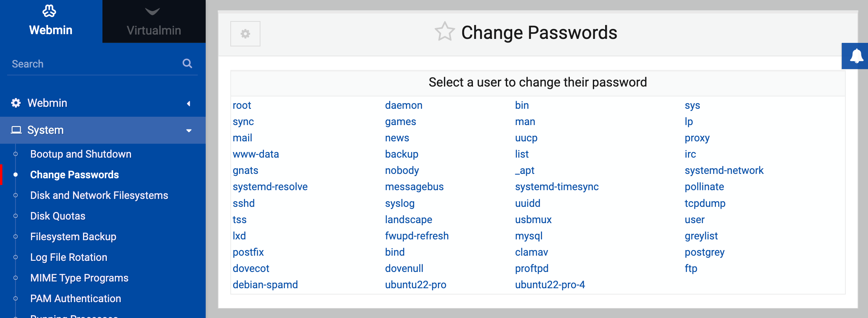Screen dimensions: 868x318
Task: Open Log File Rotation module
Action: 69,257
